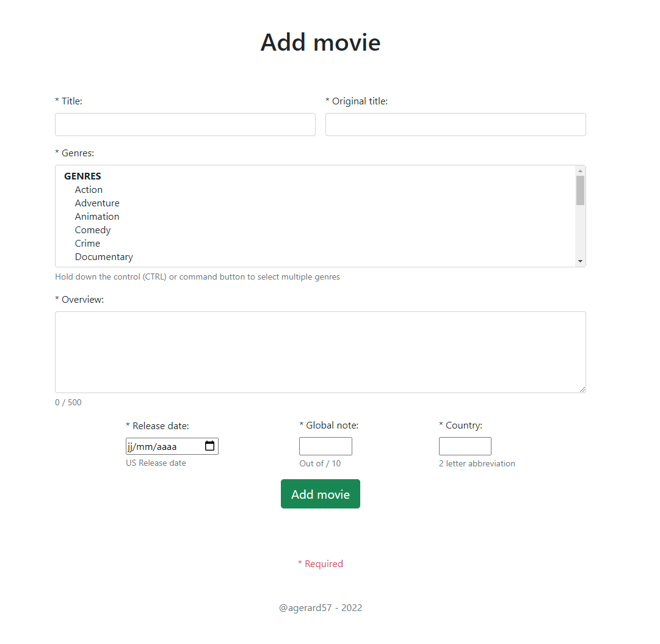This screenshot has width=660, height=644.
Task: Select Action in the Genres list
Action: tap(89, 190)
